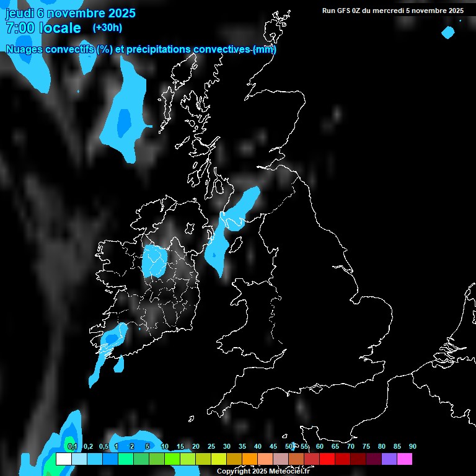Select the orange swatch between 35 and 40
Viewport: 476px width, 476px height.
[249, 459]
